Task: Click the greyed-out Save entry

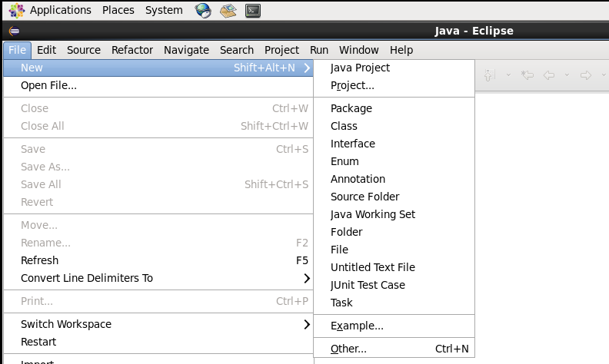Action: [x=158, y=149]
